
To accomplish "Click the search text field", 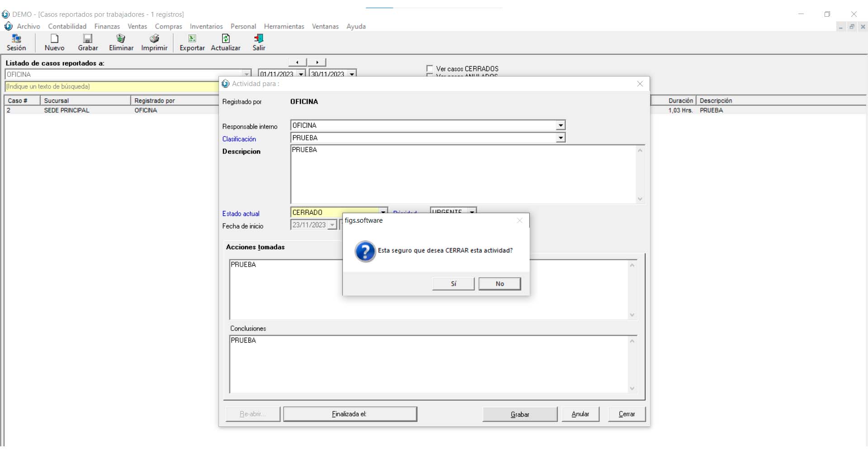I will click(x=111, y=86).
